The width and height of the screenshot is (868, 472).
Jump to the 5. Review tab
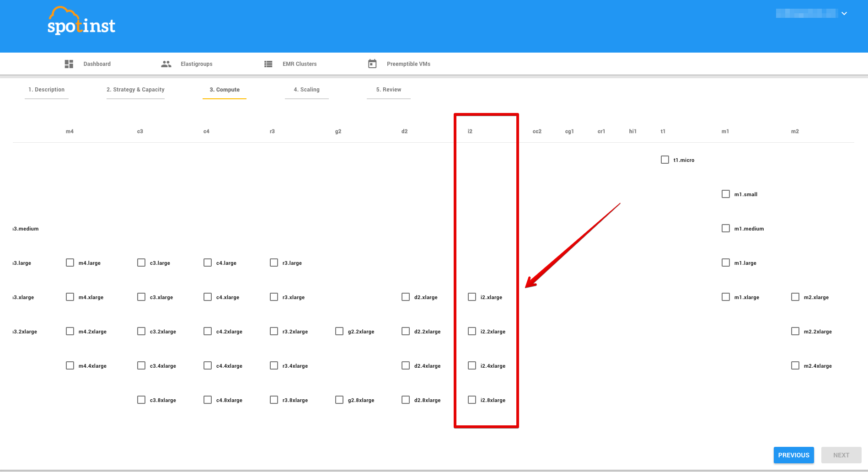point(388,90)
